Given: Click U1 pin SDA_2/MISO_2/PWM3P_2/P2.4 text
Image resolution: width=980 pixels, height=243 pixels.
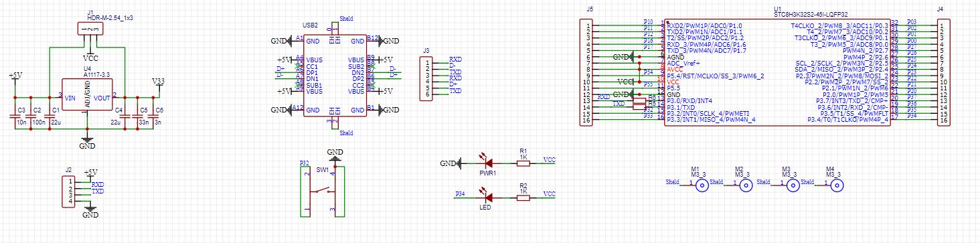Looking at the screenshot, I should pos(841,69).
